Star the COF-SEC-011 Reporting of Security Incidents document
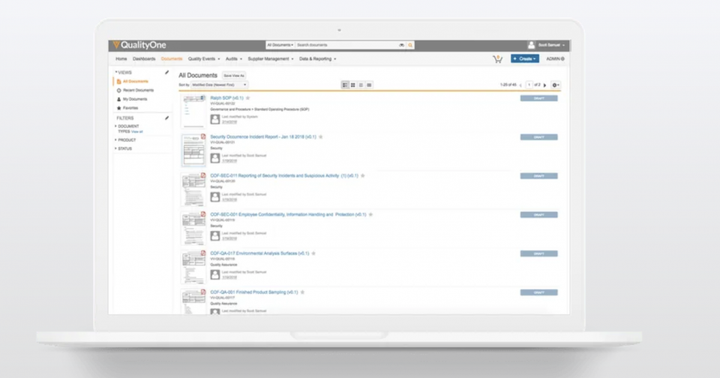 (363, 176)
